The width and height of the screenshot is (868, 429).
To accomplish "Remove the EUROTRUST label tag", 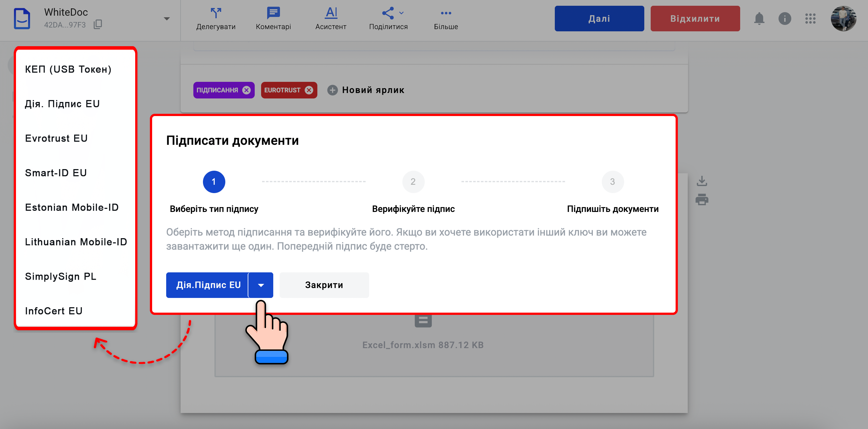I will pyautogui.click(x=309, y=90).
